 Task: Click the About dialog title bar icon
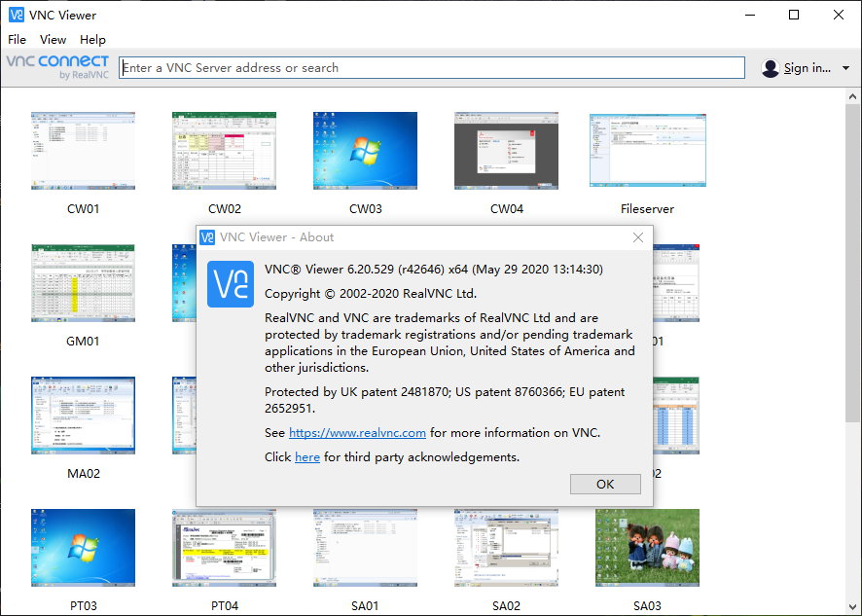pyautogui.click(x=207, y=237)
